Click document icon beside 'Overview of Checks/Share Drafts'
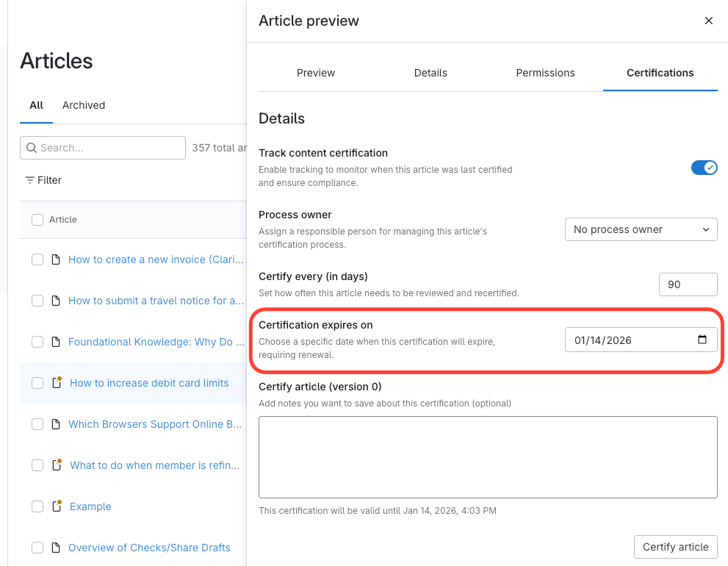 56,548
